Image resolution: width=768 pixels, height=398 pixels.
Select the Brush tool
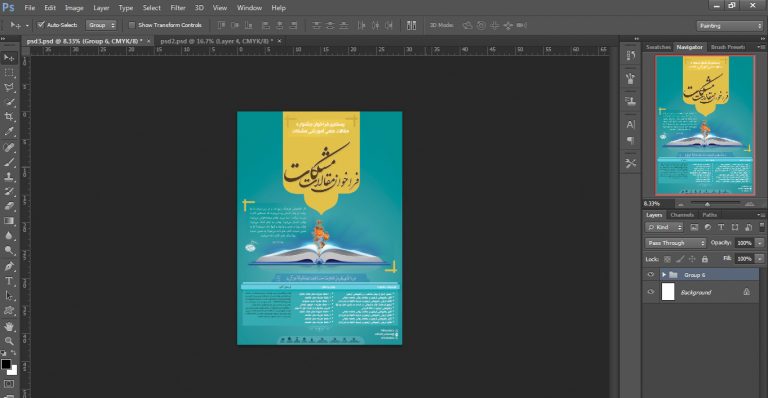coord(9,162)
